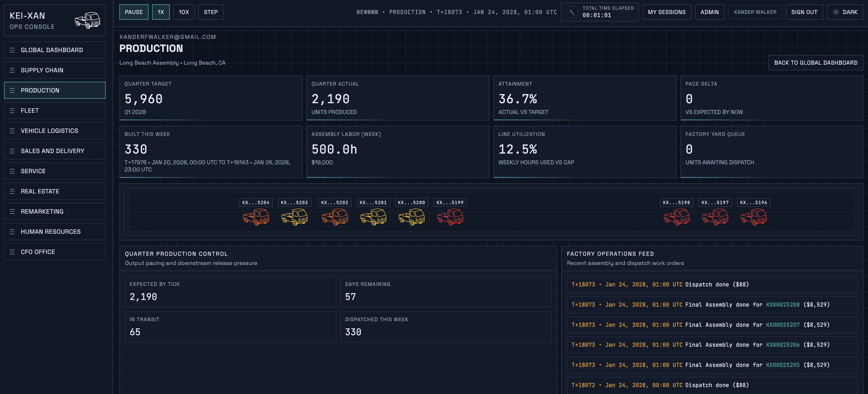Click the elapsed time clock icon
868x394 pixels.
point(572,12)
